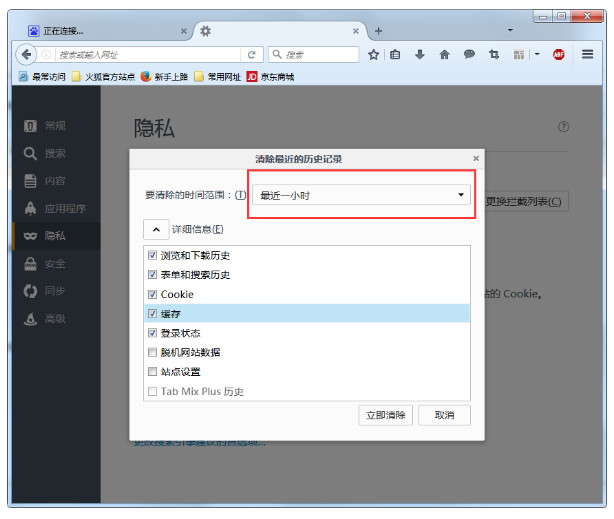Viewport: 614px width, 519px height.
Task: Click the red ABP adblock icon
Action: (x=559, y=54)
